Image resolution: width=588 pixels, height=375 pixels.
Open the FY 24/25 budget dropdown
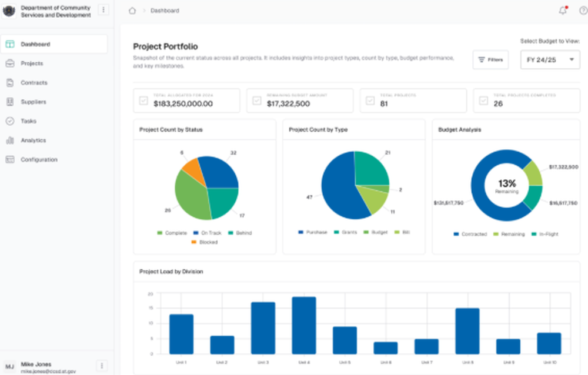click(550, 59)
